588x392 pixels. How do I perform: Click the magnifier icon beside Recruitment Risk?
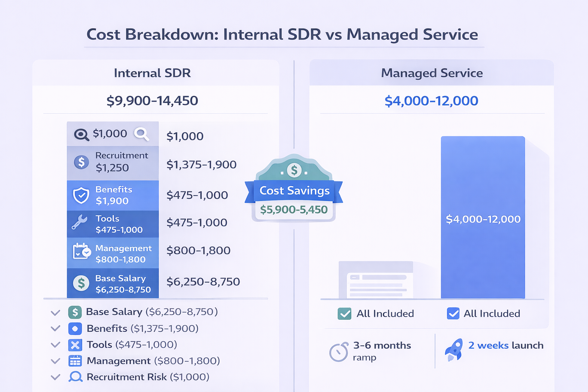pos(75,377)
